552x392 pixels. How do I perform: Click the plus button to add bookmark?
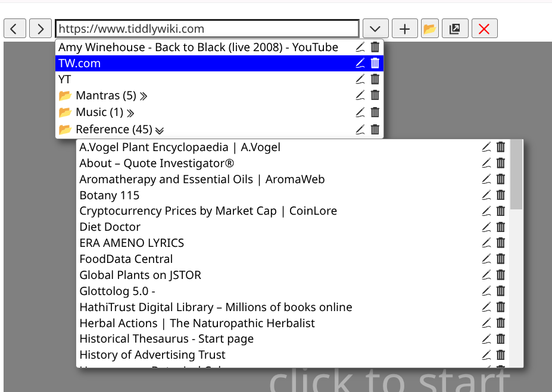point(405,29)
